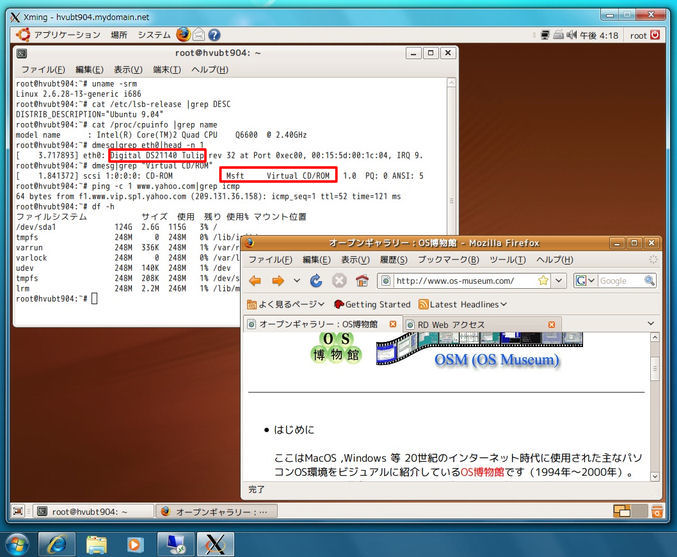Open the システム menu in GNOME panel

coord(154,35)
